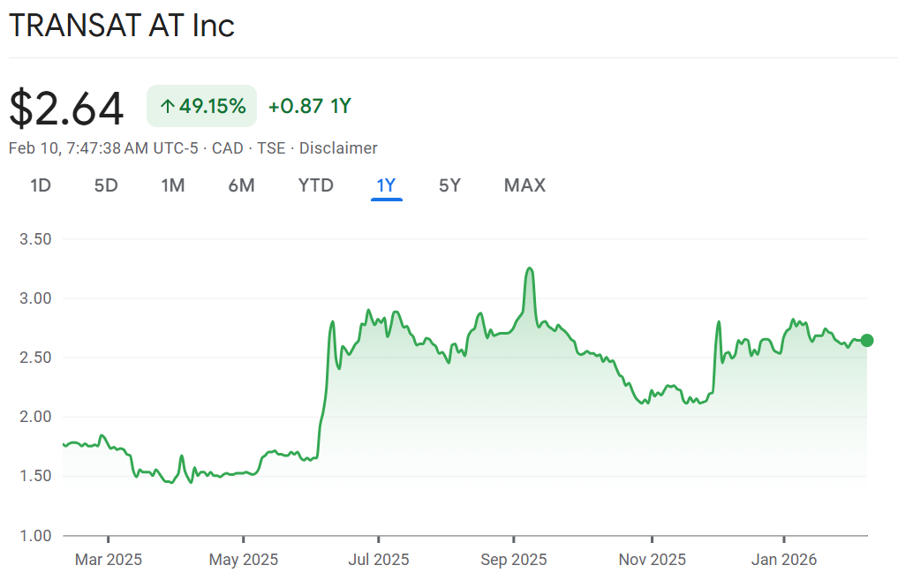
Task: Click the 3.50 y-axis value
Action: tap(35, 239)
